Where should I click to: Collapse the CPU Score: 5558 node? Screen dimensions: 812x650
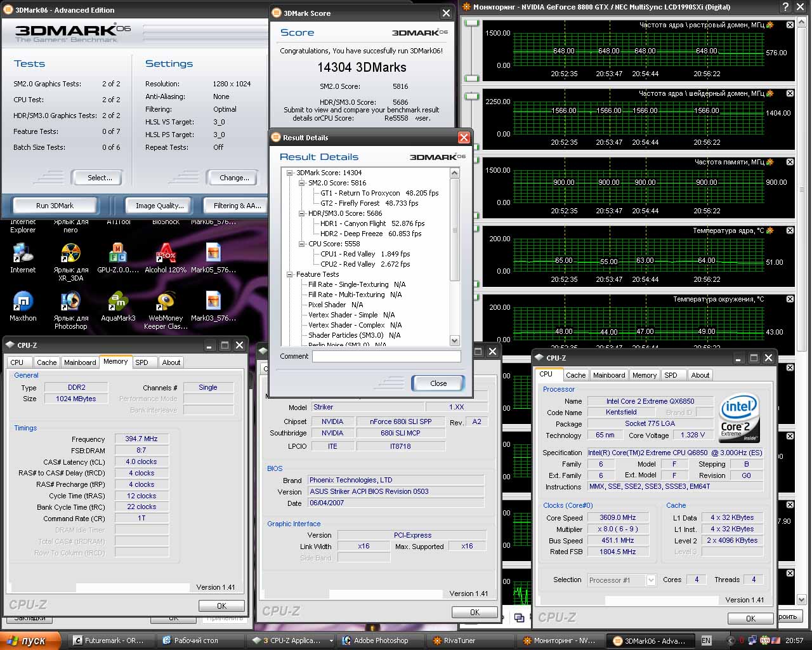(x=302, y=244)
